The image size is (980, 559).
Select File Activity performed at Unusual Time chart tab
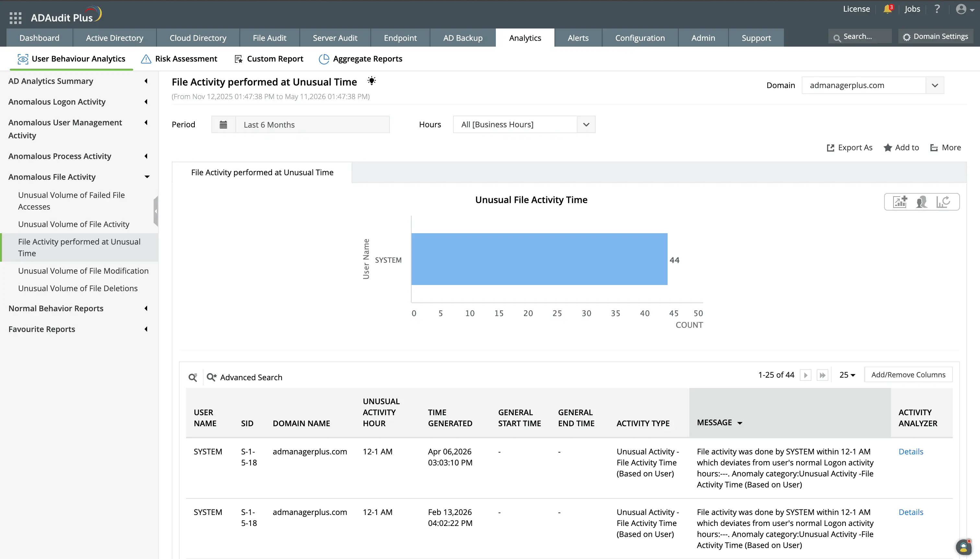pyautogui.click(x=262, y=172)
